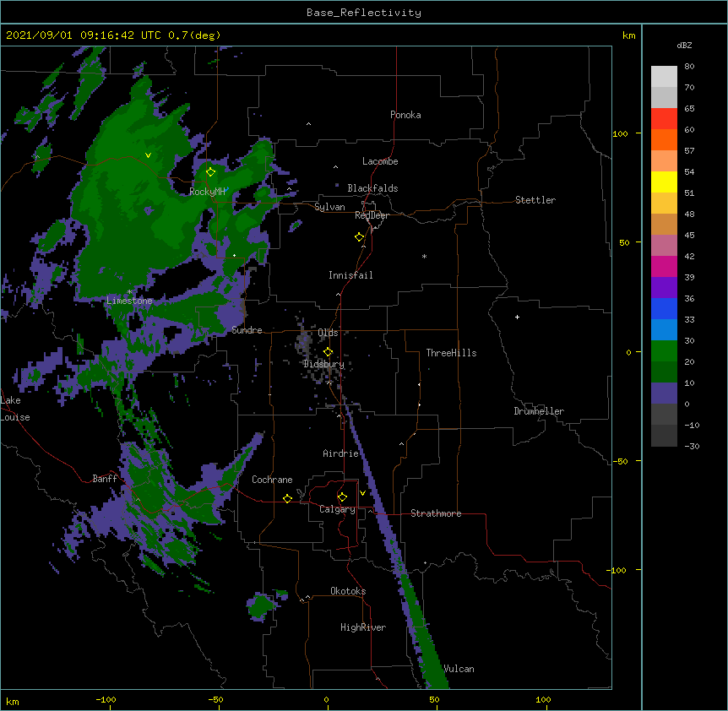
Task: Click the Ponoka city label
Action: [x=405, y=115]
